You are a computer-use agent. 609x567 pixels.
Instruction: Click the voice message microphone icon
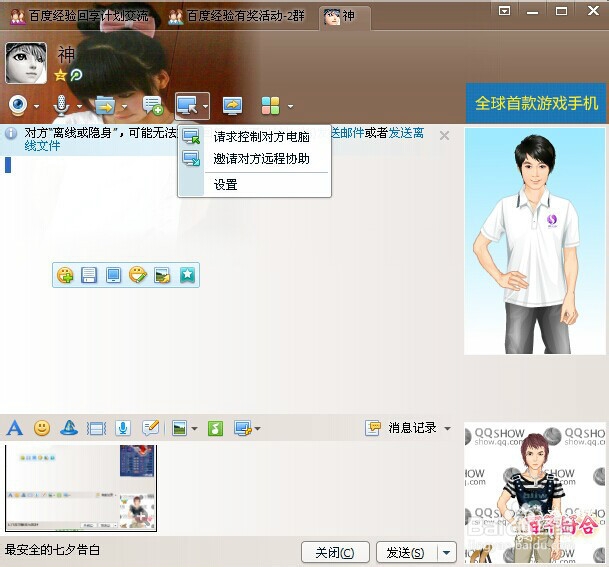(123, 428)
